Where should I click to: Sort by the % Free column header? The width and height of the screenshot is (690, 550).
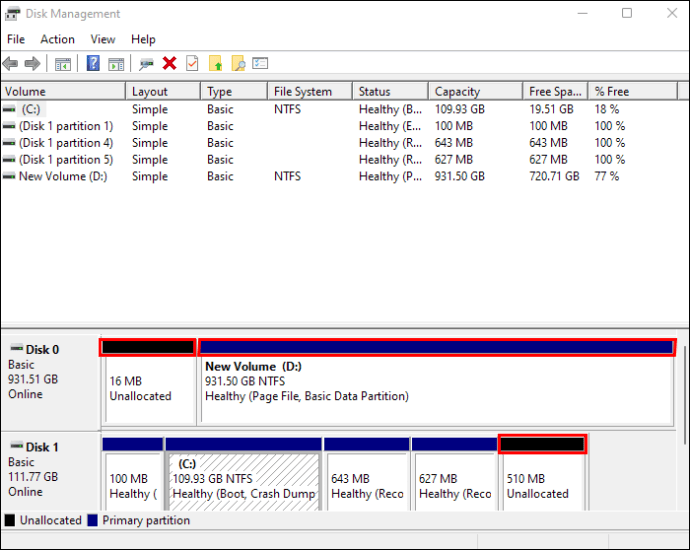pyautogui.click(x=632, y=91)
